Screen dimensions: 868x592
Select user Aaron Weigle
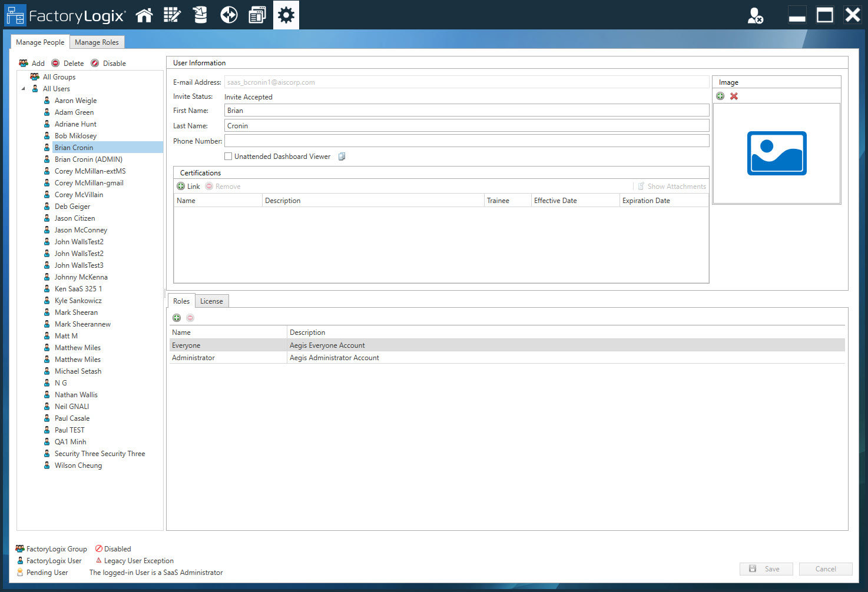(75, 101)
